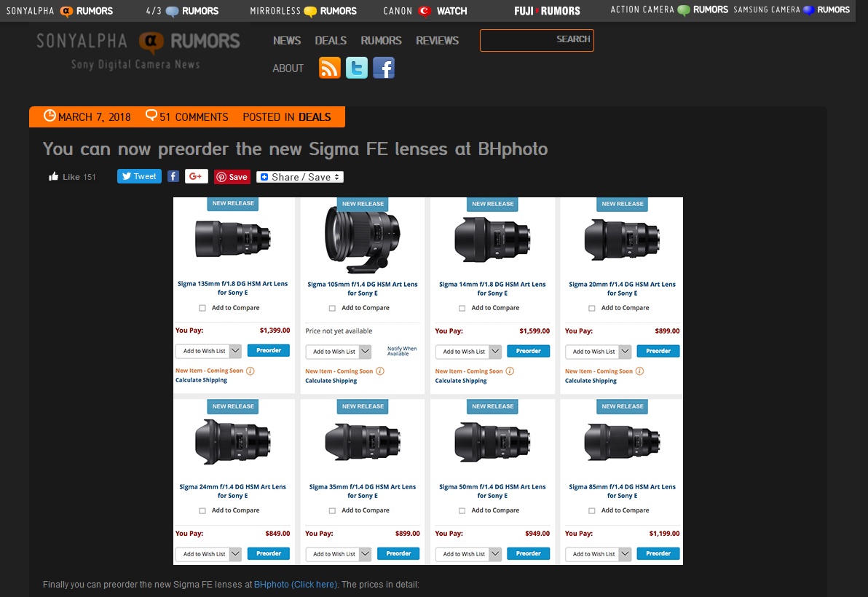The height and width of the screenshot is (597, 868).
Task: Expand Wish List dropdown for Sigma 105mm
Action: click(x=366, y=352)
